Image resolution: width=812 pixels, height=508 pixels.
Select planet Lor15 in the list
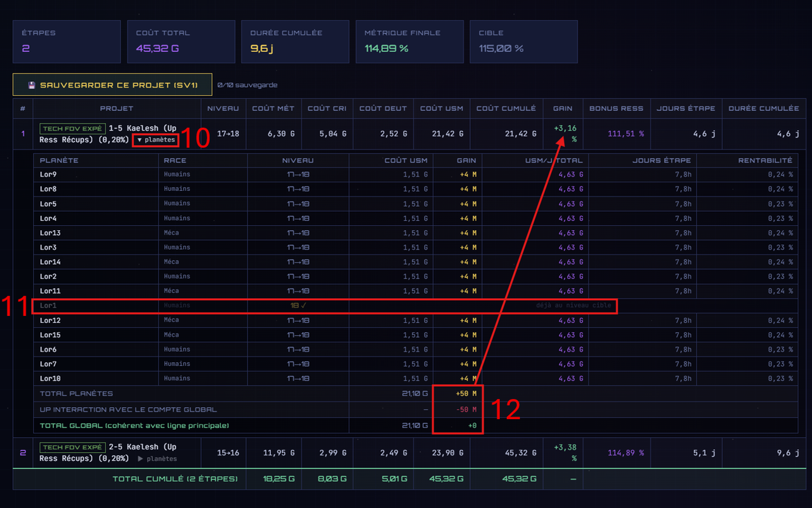[50, 335]
